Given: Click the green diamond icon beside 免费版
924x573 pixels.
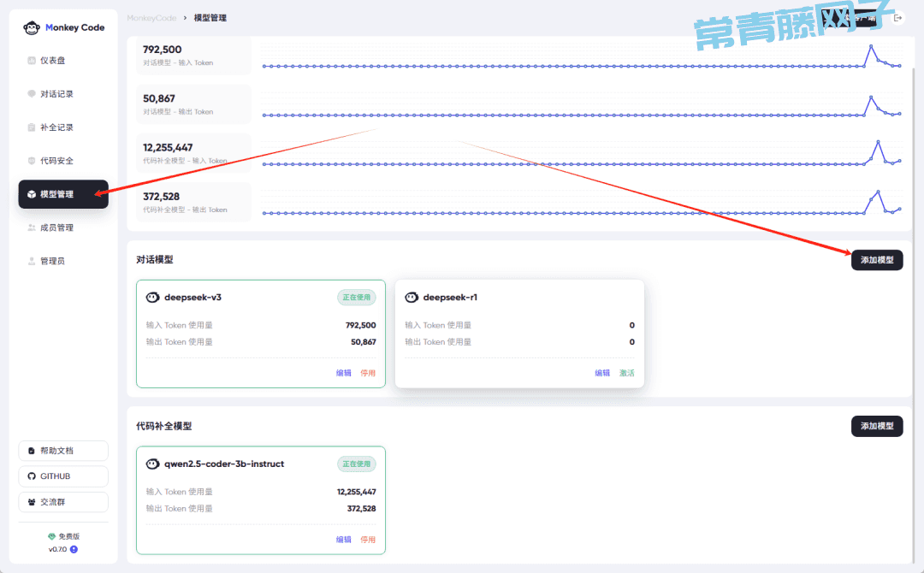Looking at the screenshot, I should (52, 536).
